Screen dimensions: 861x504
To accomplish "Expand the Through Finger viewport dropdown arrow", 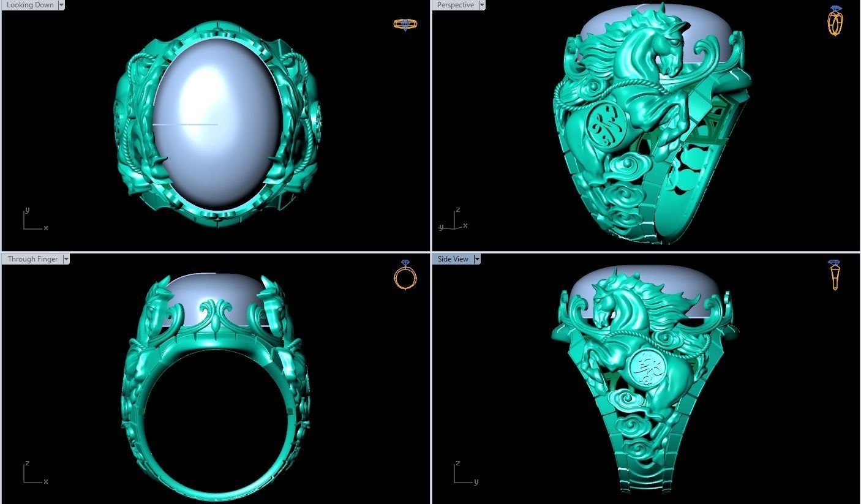I will 66,259.
